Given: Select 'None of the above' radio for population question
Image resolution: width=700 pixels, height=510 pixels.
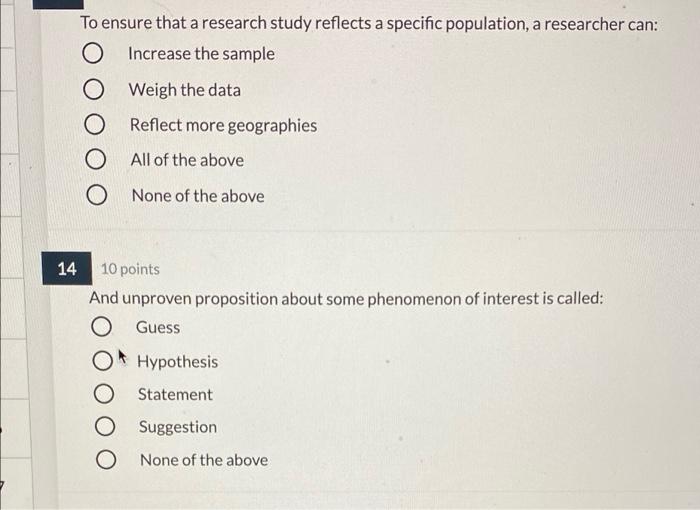Looking at the screenshot, I should tap(97, 196).
